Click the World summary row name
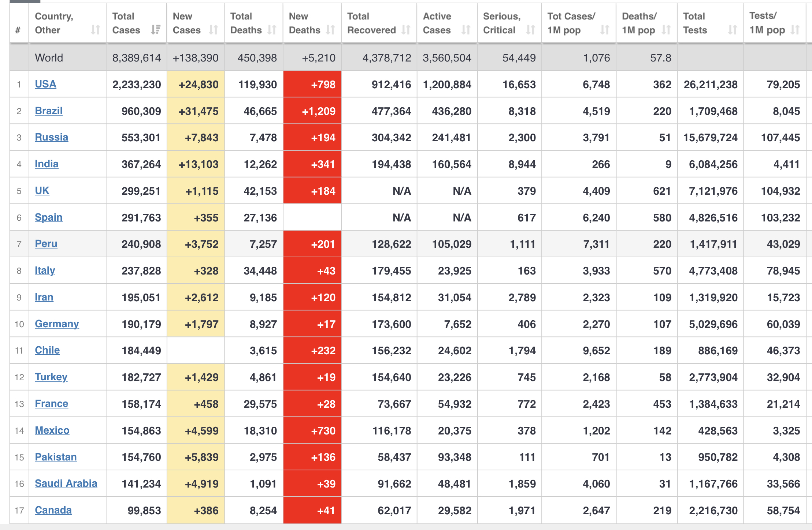This screenshot has width=812, height=530. coord(49,58)
